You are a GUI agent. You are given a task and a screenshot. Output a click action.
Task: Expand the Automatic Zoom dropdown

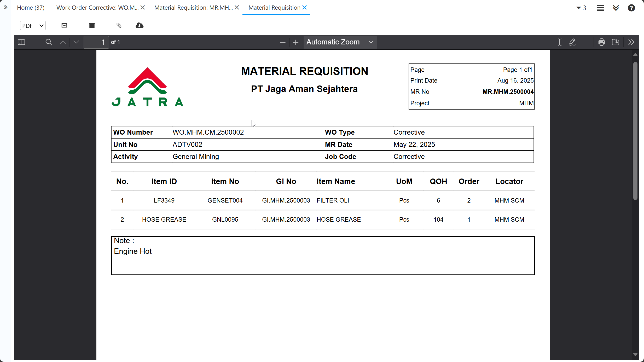pyautogui.click(x=340, y=42)
